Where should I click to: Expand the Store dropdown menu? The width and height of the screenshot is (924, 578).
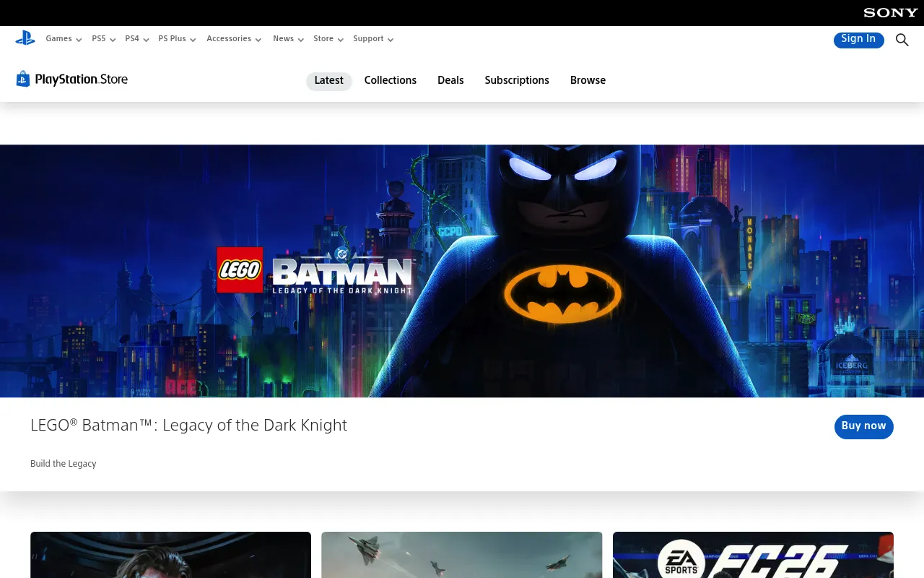pos(328,39)
